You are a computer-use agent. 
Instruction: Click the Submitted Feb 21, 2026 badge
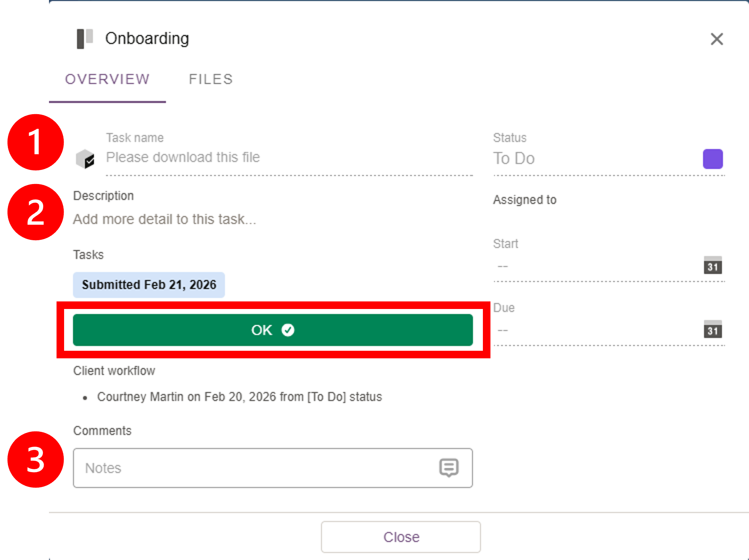(149, 285)
